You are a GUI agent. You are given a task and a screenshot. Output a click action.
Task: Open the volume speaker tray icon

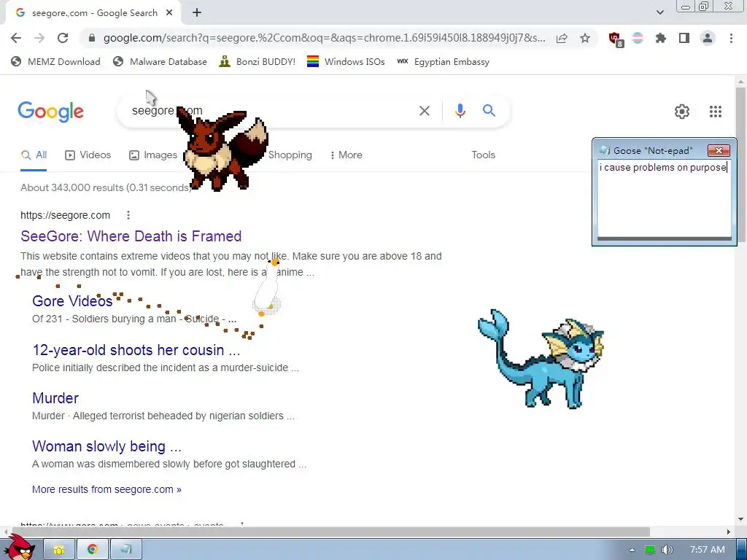(667, 550)
